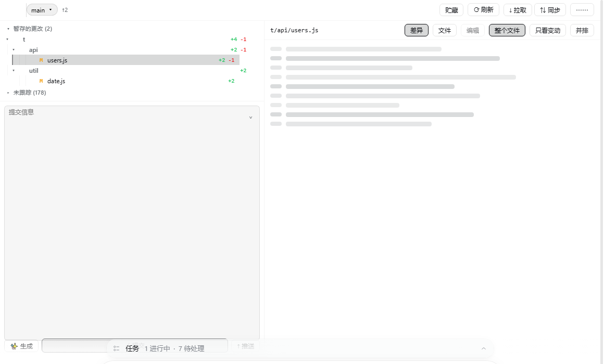
Task: Open the more options ...... menu
Action: tap(582, 10)
